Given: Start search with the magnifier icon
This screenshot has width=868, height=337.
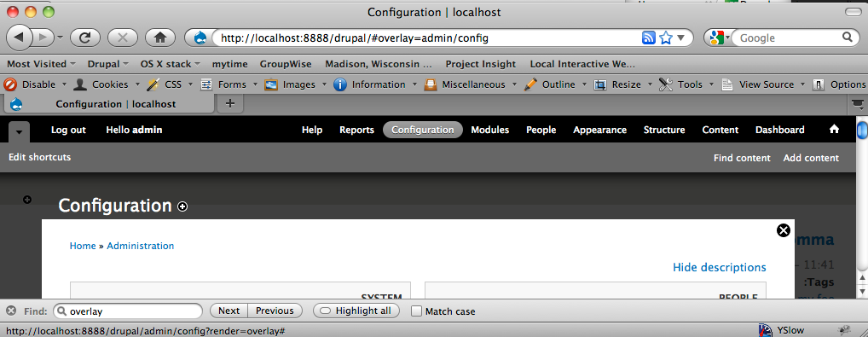Looking at the screenshot, I should point(847,38).
